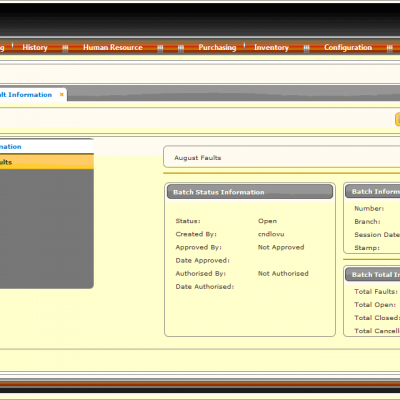The width and height of the screenshot is (400, 400).
Task: Click the 'Date Authorised:' label
Action: point(205,287)
